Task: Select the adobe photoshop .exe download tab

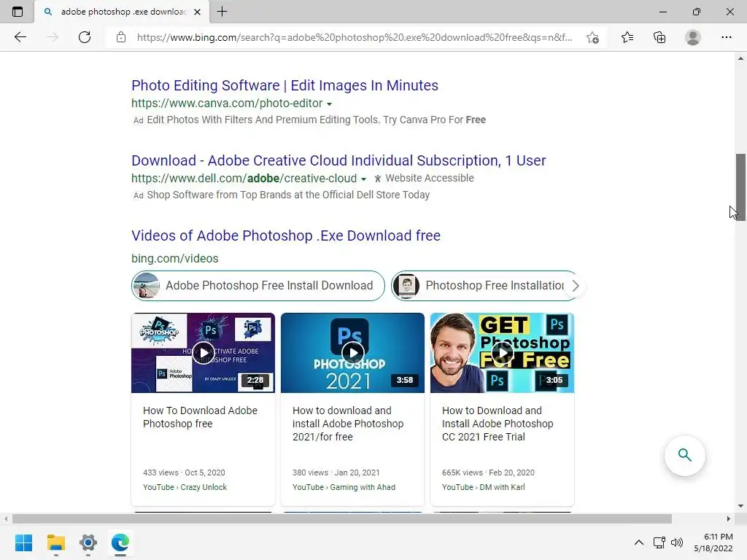Action: [122, 12]
